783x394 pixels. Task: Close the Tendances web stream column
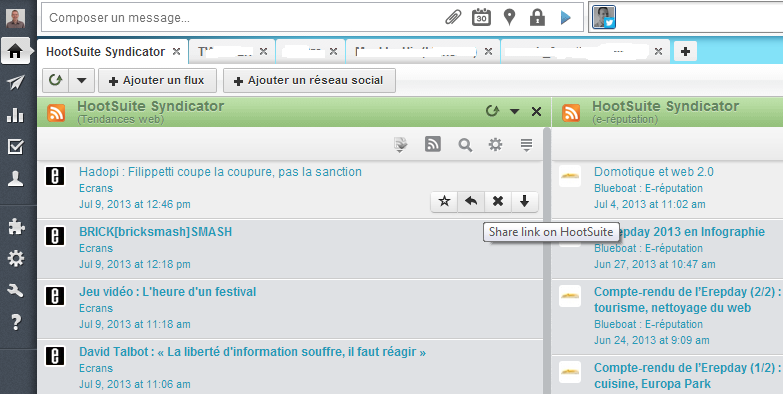536,111
